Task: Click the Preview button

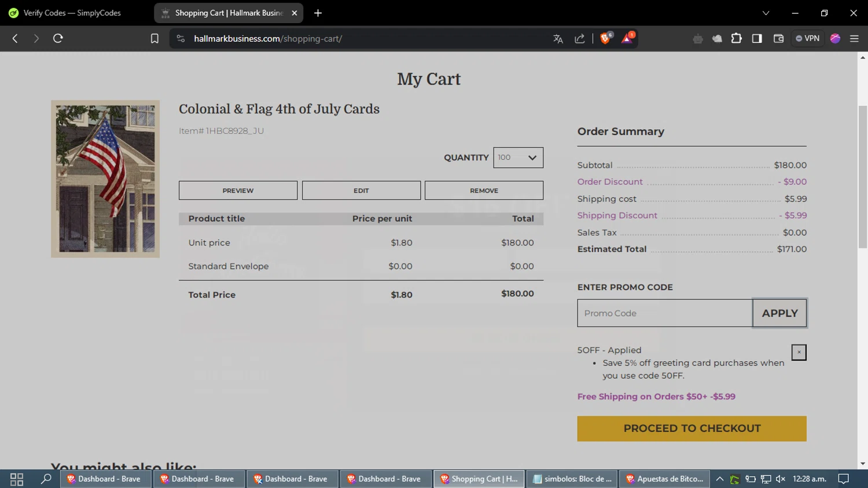Action: 238,190
